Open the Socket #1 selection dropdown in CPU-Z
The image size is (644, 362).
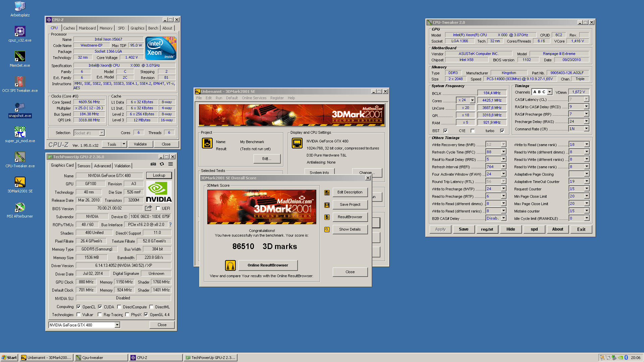point(102,133)
